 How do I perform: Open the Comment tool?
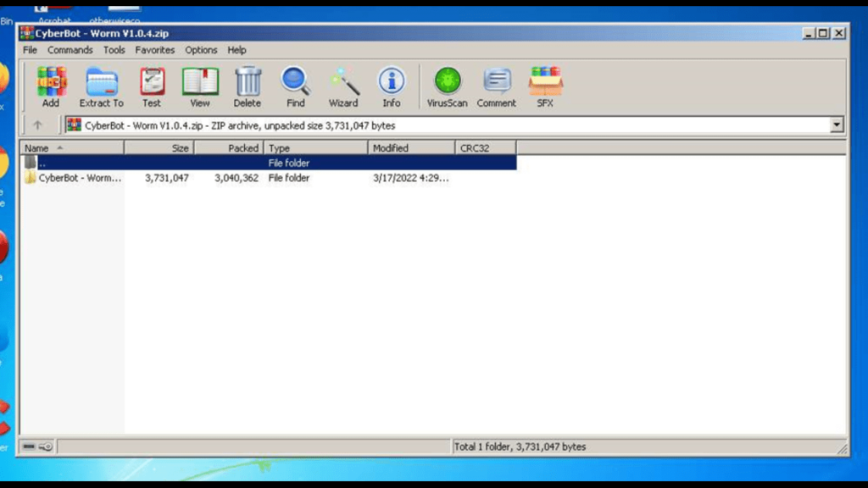[497, 87]
